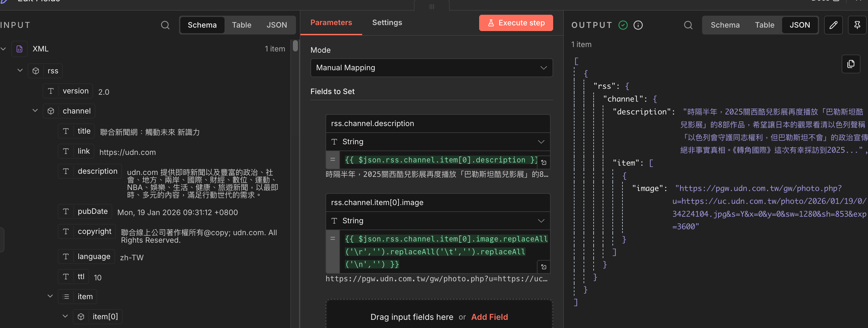Click the pin output data icon
Viewport: 868px width, 328px height.
[857, 25]
